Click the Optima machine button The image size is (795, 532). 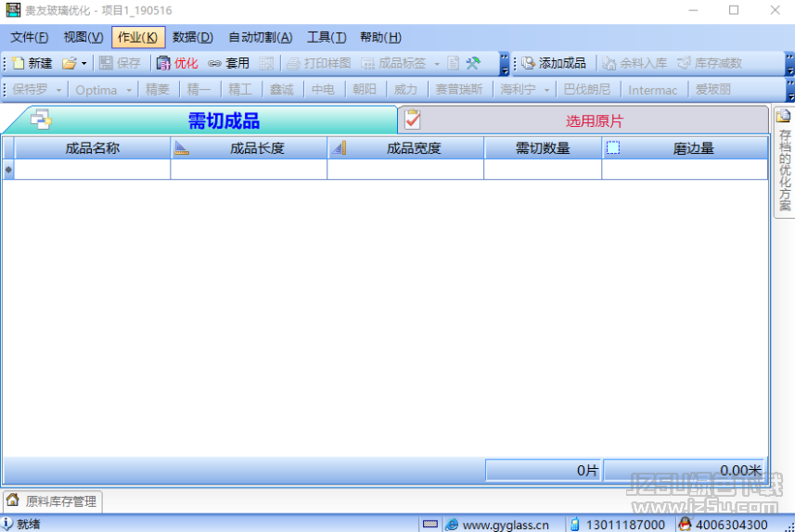click(x=96, y=90)
